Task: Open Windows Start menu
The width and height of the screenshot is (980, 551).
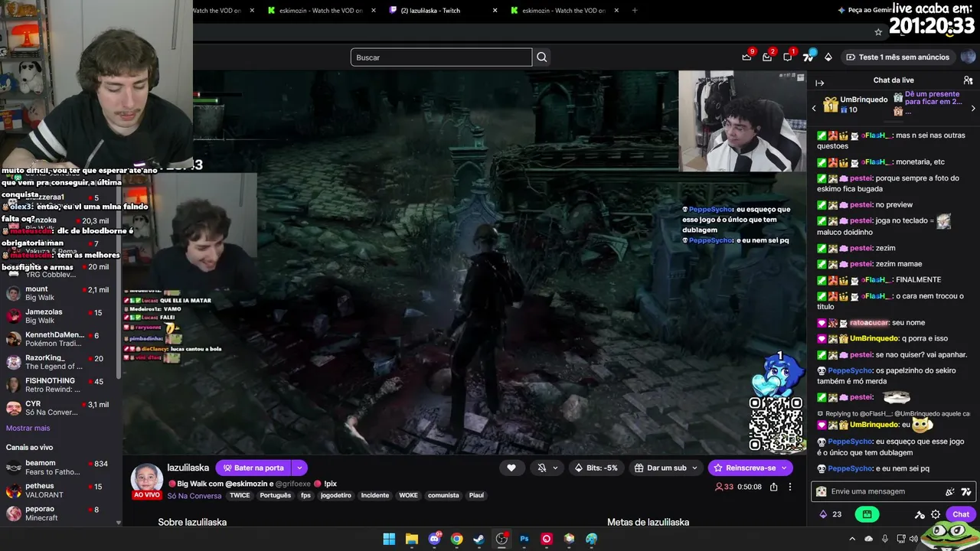Action: (x=389, y=539)
